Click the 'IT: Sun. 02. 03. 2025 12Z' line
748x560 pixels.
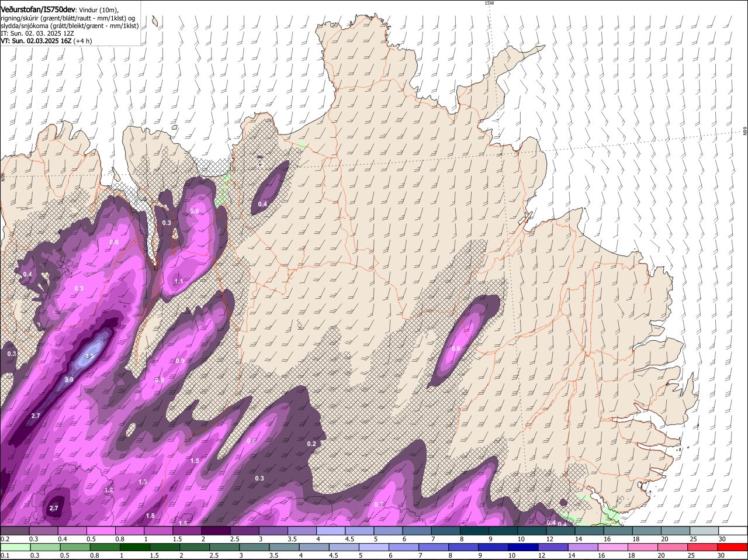pos(37,33)
